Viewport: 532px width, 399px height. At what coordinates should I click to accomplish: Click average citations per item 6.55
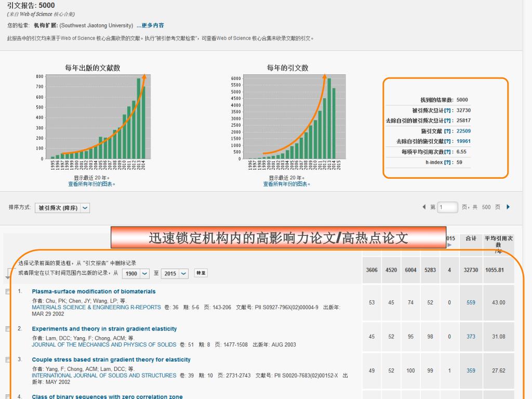[461, 152]
